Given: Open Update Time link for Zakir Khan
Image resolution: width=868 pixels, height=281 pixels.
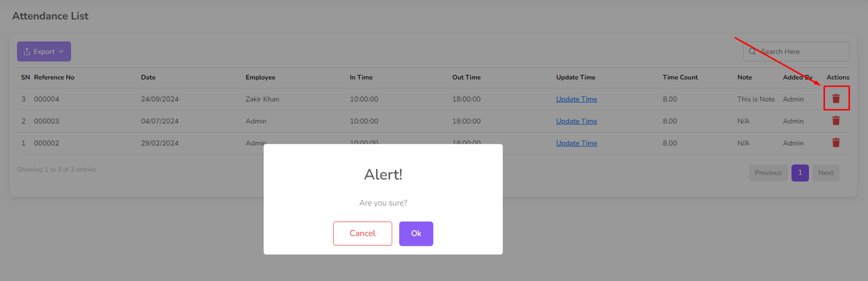Looking at the screenshot, I should 576,99.
